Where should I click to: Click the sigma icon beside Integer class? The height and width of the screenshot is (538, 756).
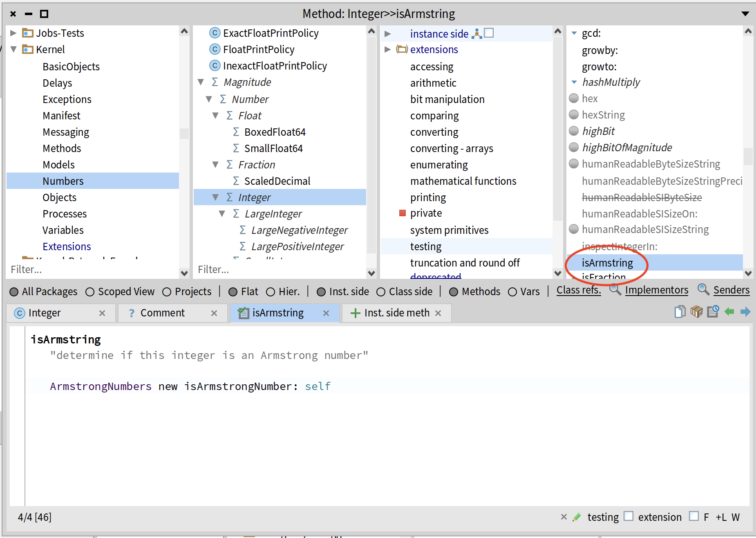tap(230, 197)
